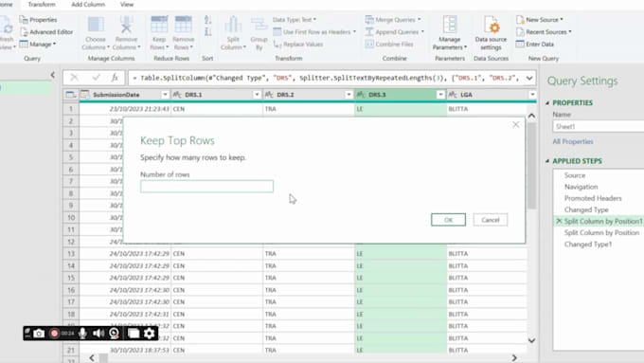Confirm formula with checkmark icon

click(x=96, y=78)
